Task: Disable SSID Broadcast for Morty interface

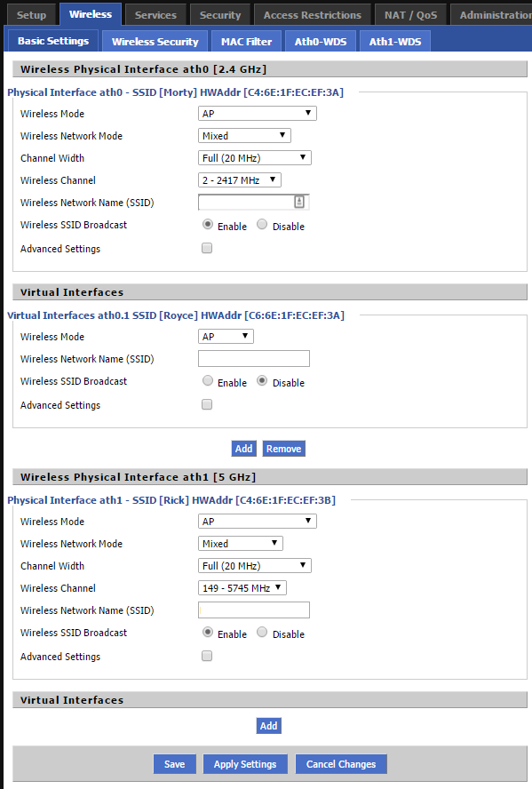Action: coord(262,225)
